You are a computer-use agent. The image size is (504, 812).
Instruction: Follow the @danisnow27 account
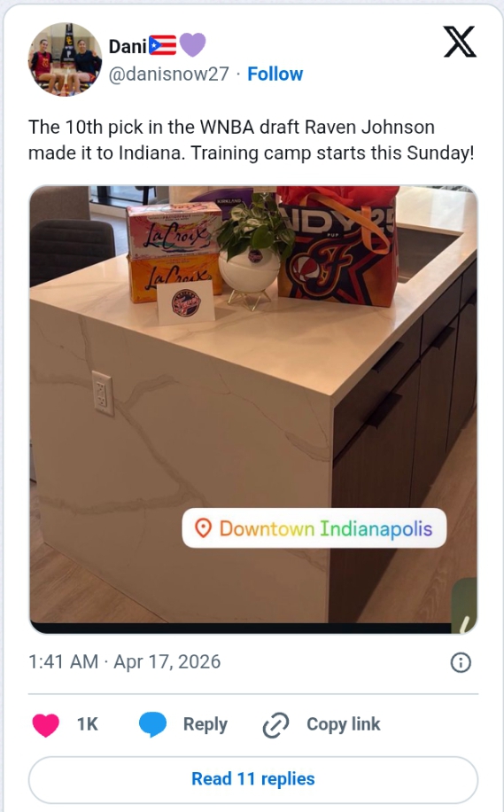[275, 74]
